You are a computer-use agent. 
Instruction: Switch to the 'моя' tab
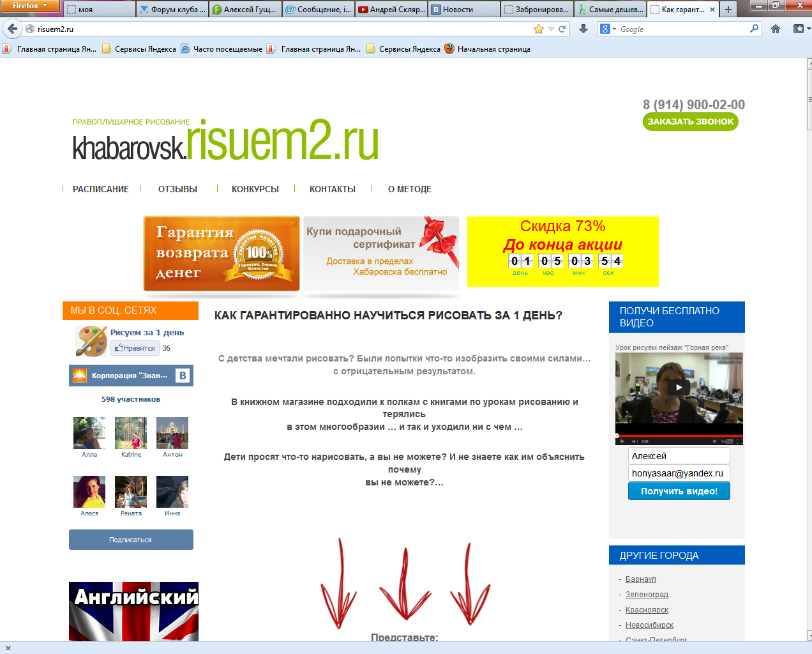[100, 10]
